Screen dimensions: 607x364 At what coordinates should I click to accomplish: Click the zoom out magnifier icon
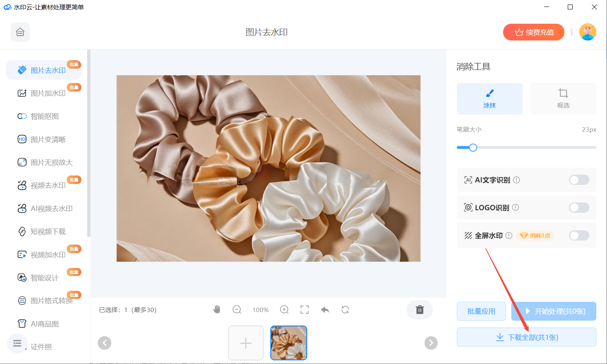coord(237,310)
